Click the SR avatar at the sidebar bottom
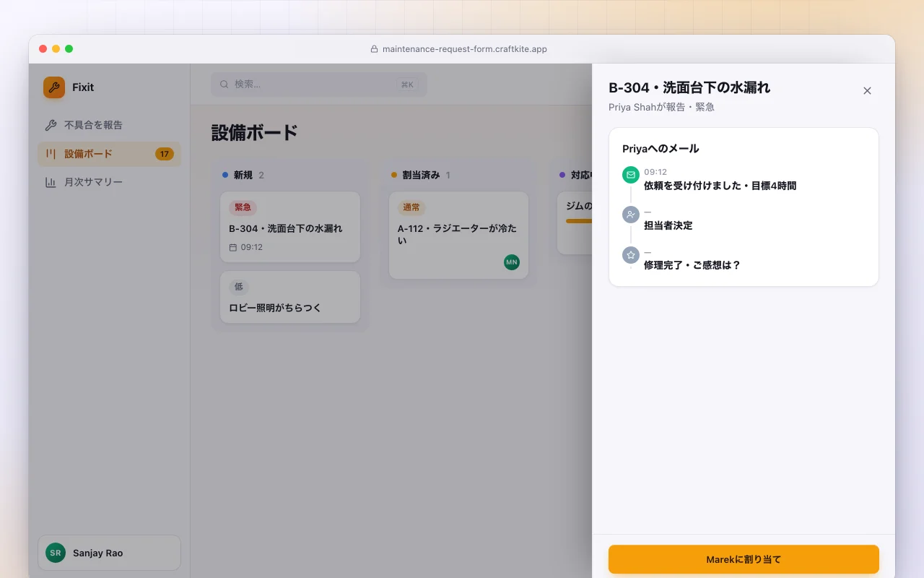This screenshot has width=924, height=578. pyautogui.click(x=56, y=553)
